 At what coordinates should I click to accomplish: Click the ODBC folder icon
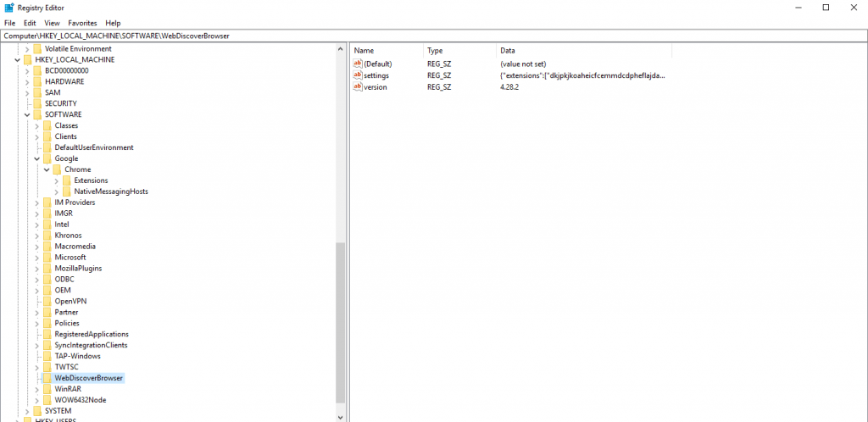coord(47,279)
